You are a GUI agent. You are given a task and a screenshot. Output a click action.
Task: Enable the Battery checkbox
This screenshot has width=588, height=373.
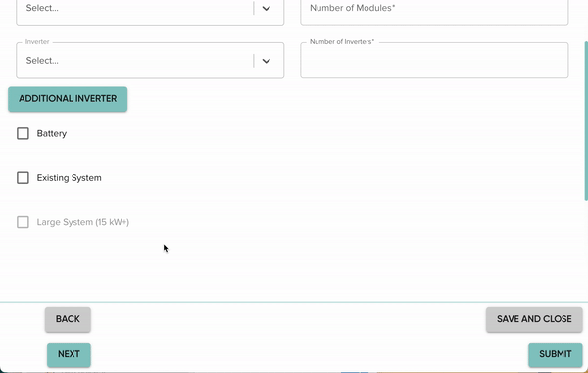coord(23,133)
